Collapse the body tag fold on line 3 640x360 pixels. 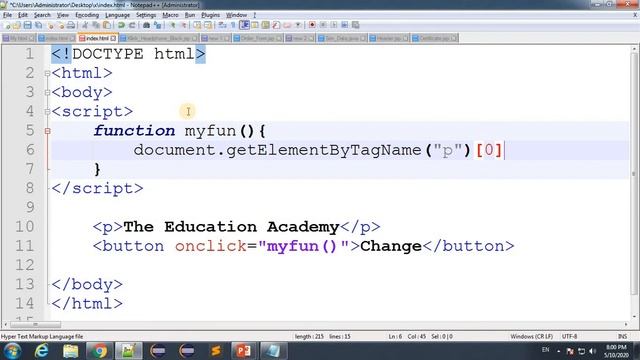[x=47, y=93]
